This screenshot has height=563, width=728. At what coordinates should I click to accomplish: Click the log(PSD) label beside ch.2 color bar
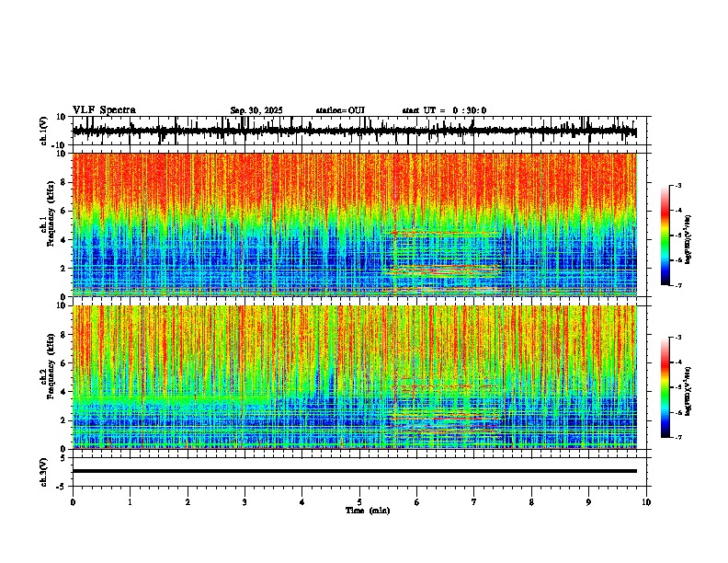coord(688,391)
